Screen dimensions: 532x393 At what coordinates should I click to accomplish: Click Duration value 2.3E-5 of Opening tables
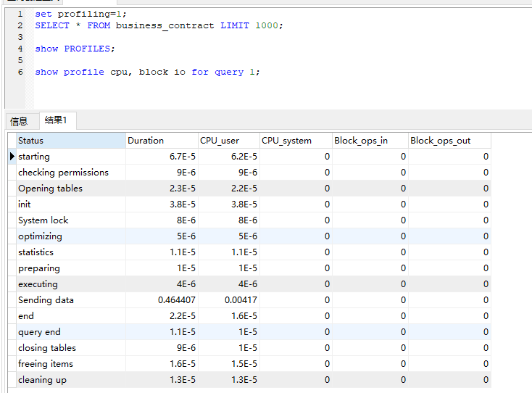pyautogui.click(x=183, y=189)
